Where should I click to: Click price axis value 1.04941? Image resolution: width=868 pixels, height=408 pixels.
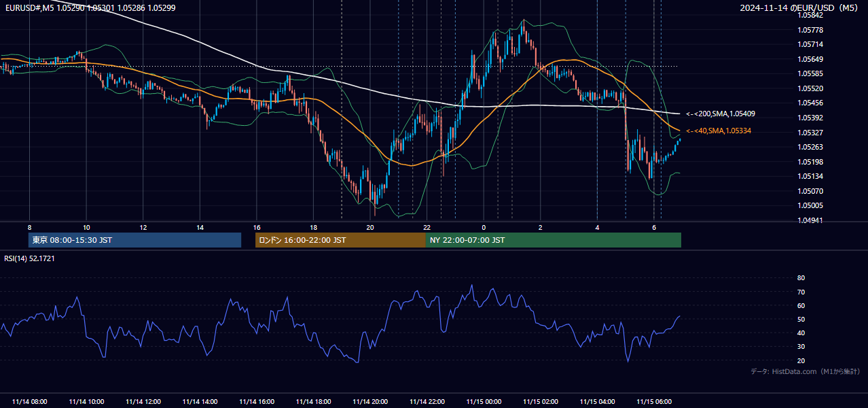(x=810, y=220)
